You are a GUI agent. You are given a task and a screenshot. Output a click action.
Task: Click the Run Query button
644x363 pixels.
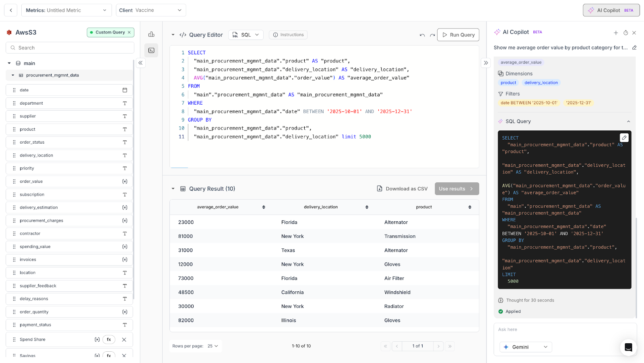click(458, 35)
